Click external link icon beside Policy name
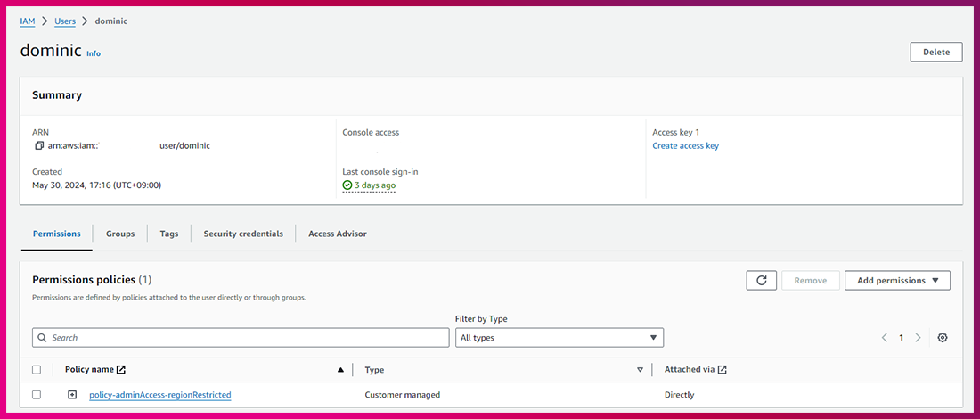 [121, 370]
